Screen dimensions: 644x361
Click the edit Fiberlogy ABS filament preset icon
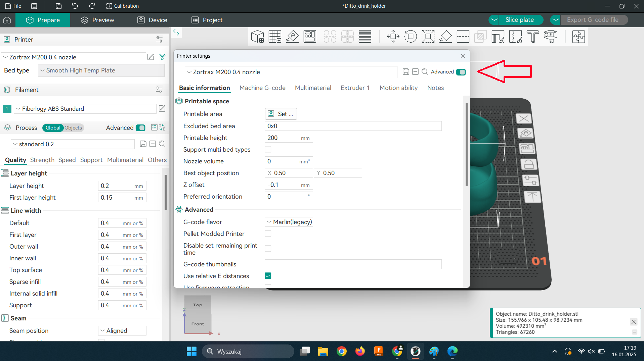tap(162, 108)
